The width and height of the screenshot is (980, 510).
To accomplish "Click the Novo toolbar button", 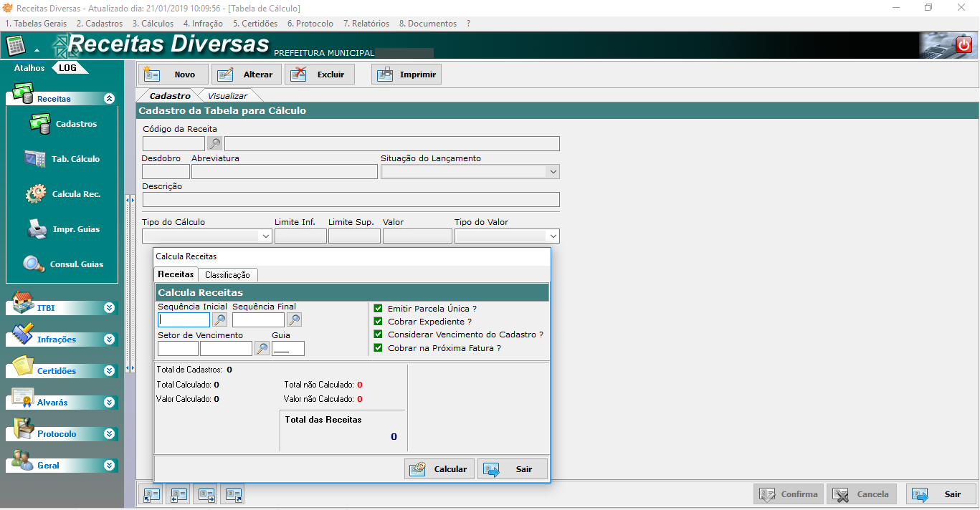I will point(173,74).
